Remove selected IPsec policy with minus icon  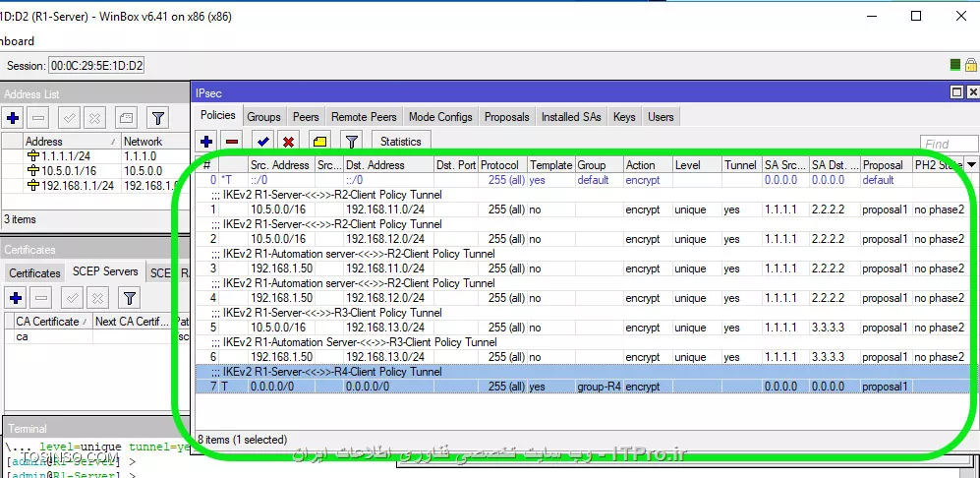tap(232, 142)
